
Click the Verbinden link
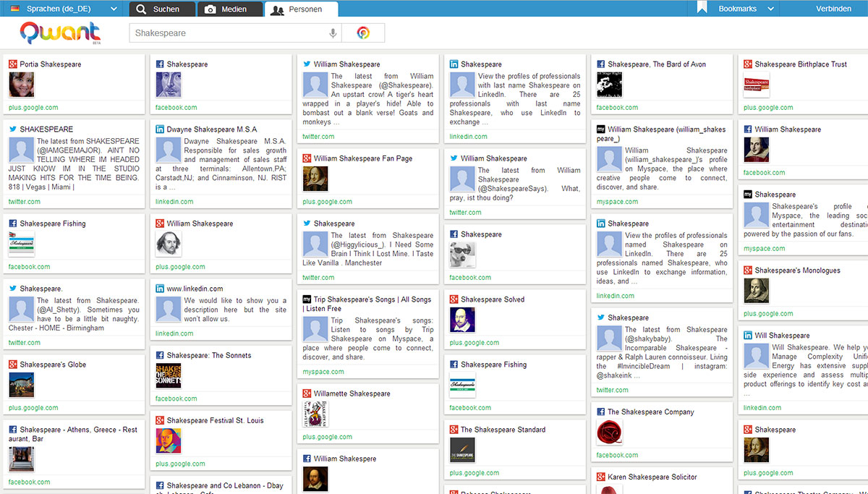click(x=833, y=9)
